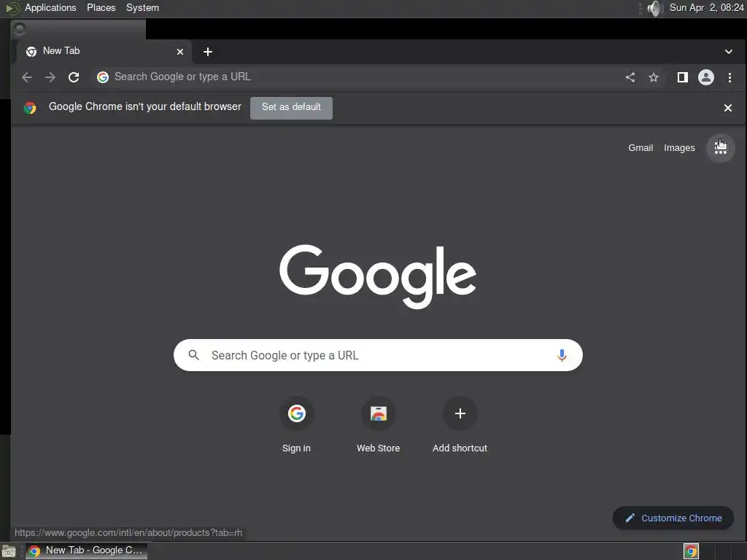Open the Images link
This screenshot has height=560, width=747.
[679, 148]
